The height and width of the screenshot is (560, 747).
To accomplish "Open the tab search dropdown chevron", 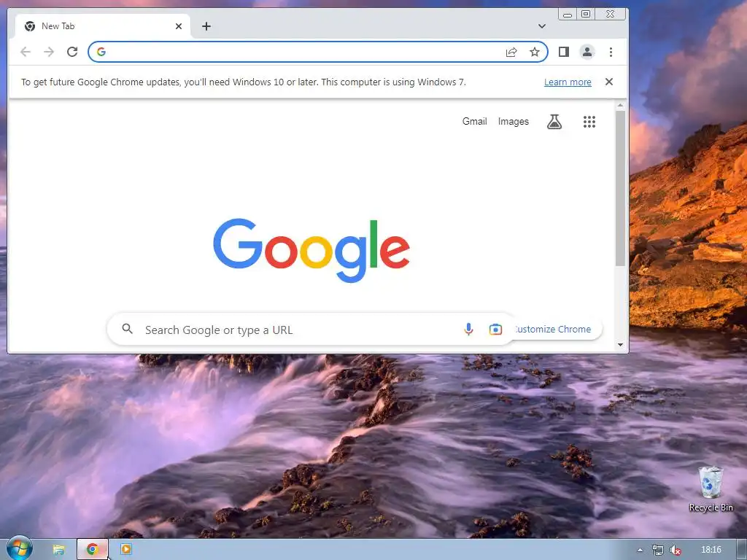I will pos(542,26).
